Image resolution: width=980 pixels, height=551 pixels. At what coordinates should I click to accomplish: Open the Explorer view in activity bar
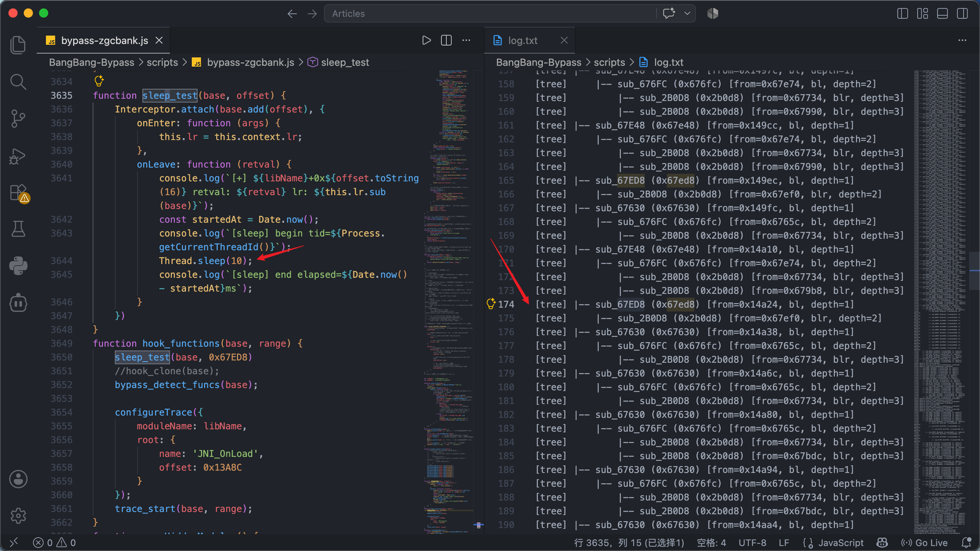point(18,45)
